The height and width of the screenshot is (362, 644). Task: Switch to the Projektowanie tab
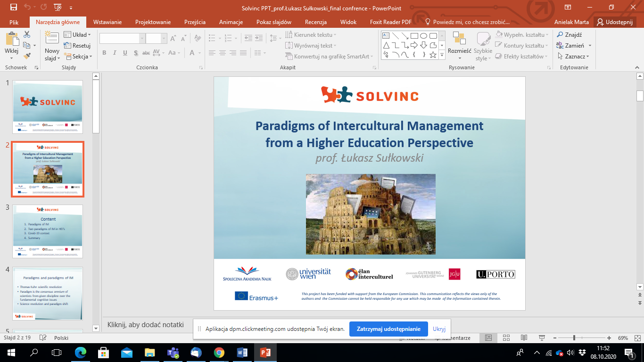pyautogui.click(x=153, y=22)
